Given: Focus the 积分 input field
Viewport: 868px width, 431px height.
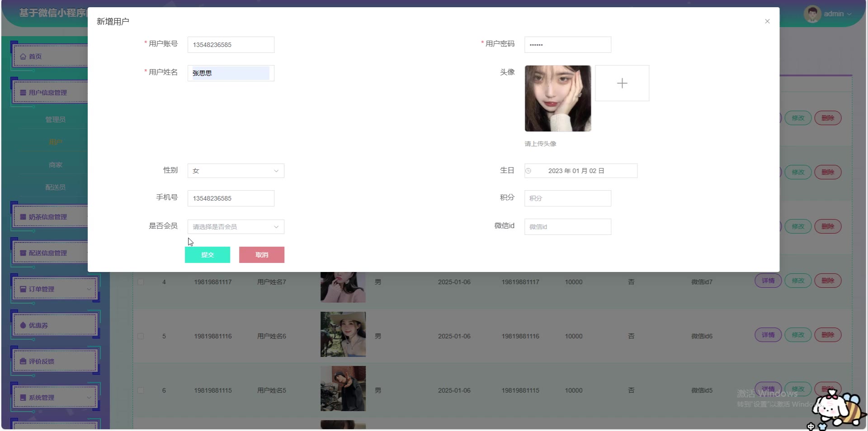Looking at the screenshot, I should tap(568, 198).
